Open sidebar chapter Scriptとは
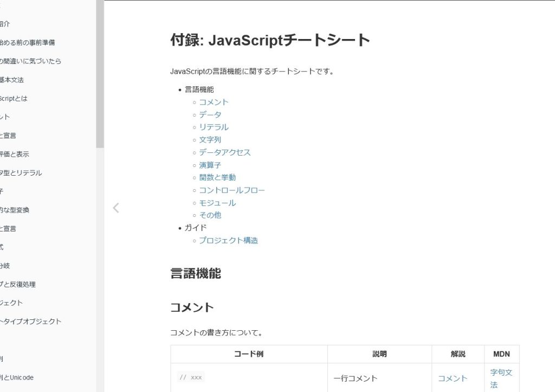555x392 pixels. click(x=14, y=99)
